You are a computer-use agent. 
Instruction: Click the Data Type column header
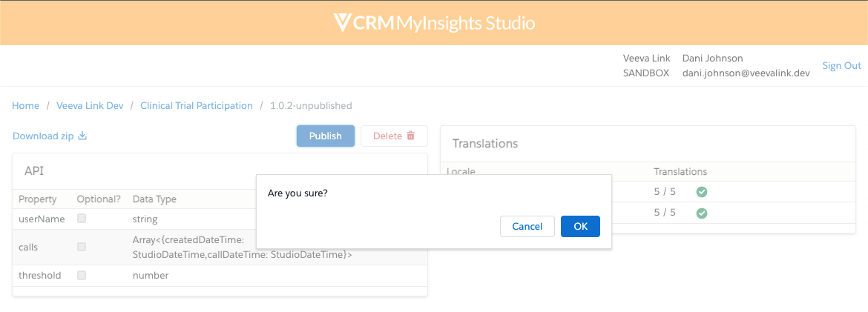click(154, 199)
